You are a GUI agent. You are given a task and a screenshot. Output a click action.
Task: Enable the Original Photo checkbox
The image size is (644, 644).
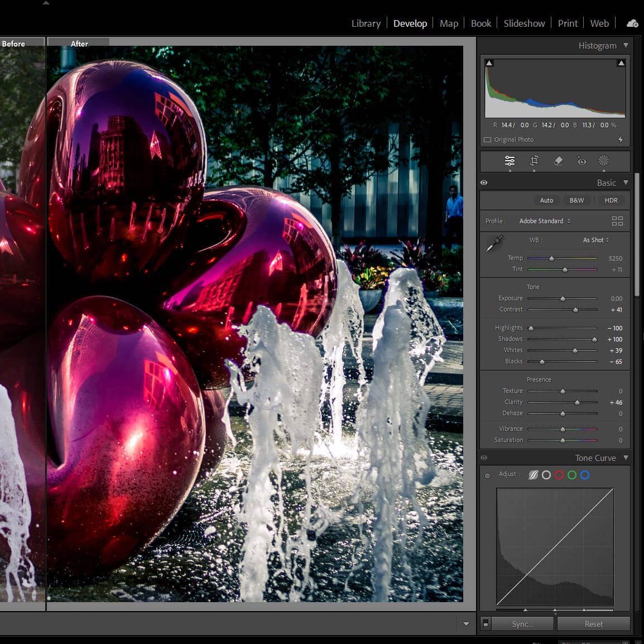[488, 140]
